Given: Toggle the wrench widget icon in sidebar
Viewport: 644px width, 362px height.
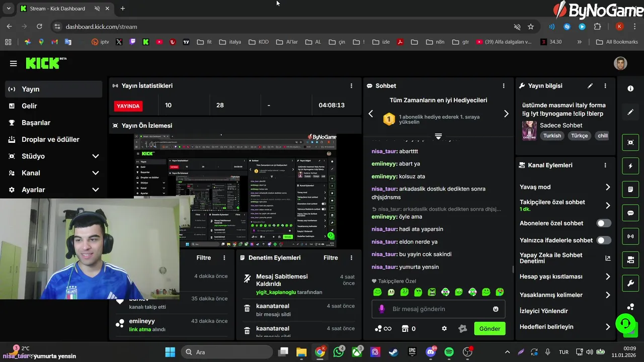Looking at the screenshot, I should 630,283.
